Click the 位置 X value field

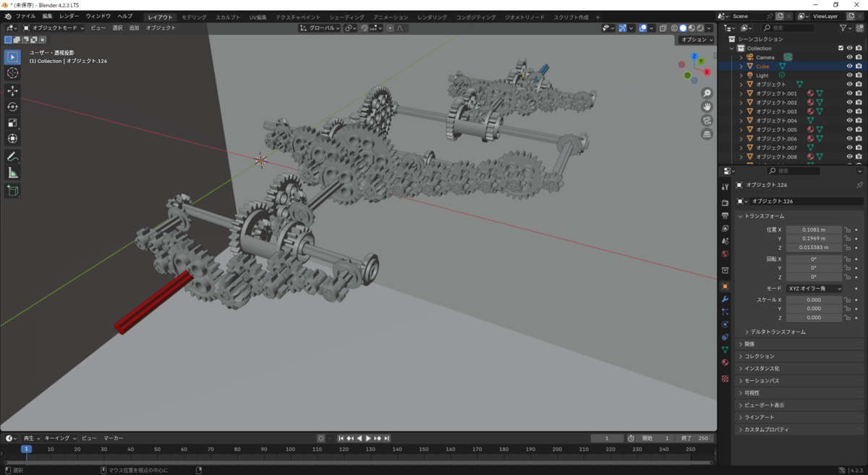point(814,230)
